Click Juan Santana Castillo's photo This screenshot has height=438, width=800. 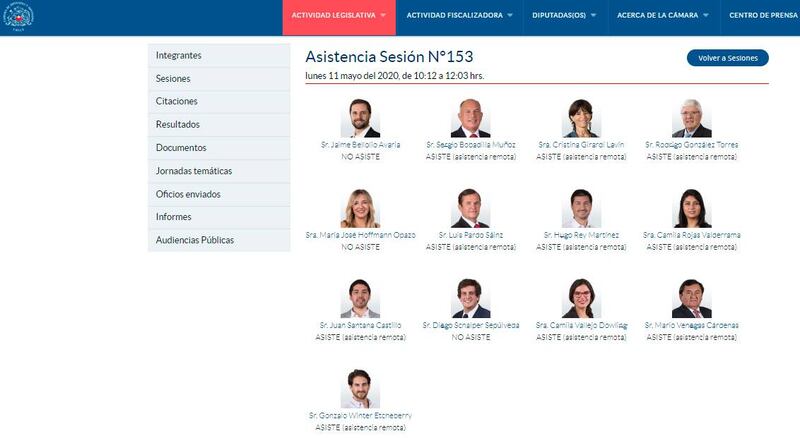pos(360,299)
